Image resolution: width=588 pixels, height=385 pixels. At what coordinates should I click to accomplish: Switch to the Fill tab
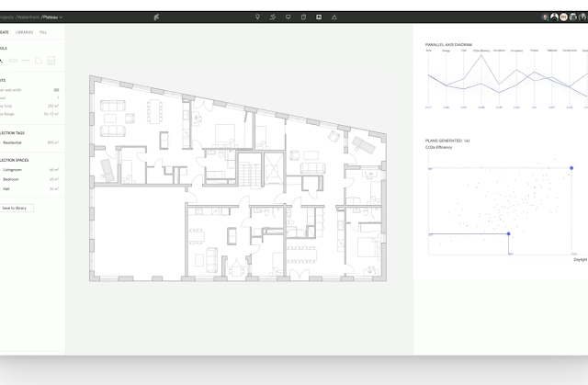click(43, 32)
